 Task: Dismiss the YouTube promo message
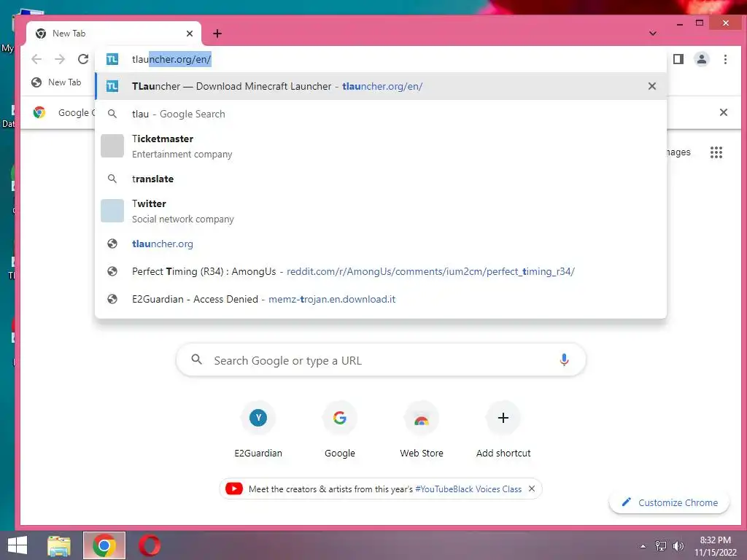click(532, 489)
